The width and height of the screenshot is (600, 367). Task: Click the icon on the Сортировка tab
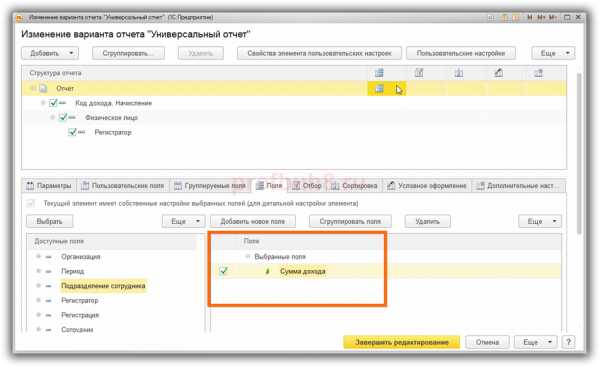(x=335, y=186)
